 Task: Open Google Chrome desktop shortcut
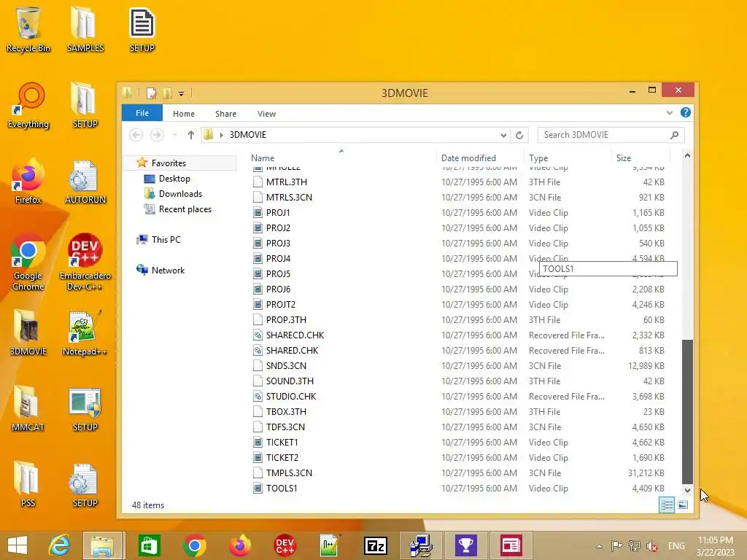coord(28,262)
